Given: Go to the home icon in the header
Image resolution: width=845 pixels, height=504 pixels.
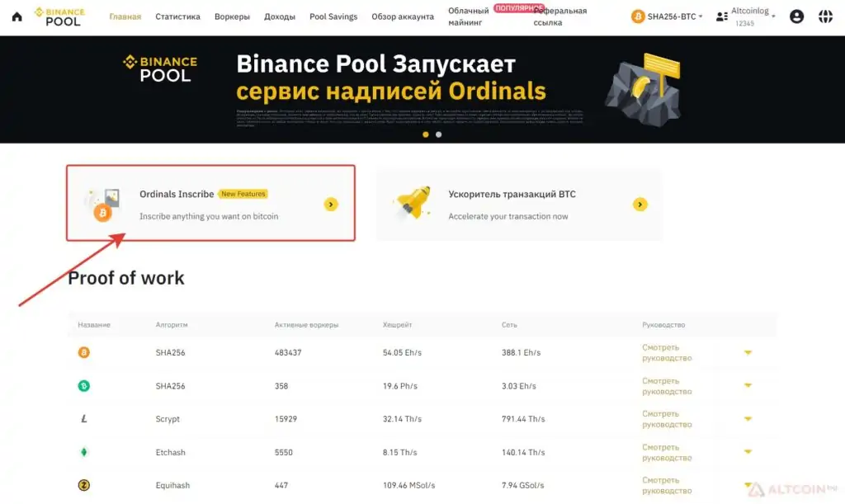Looking at the screenshot, I should [17, 16].
